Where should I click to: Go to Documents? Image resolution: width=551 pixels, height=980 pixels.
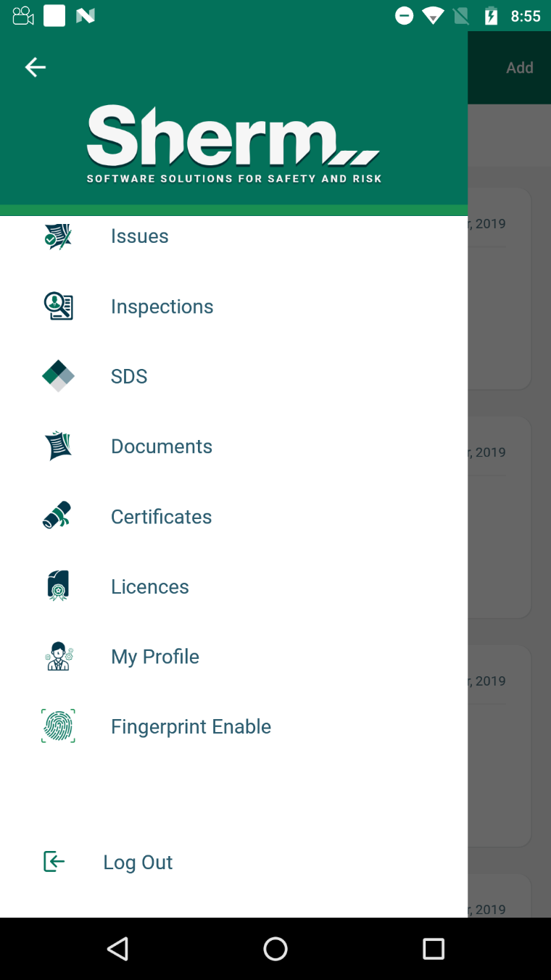point(161,447)
